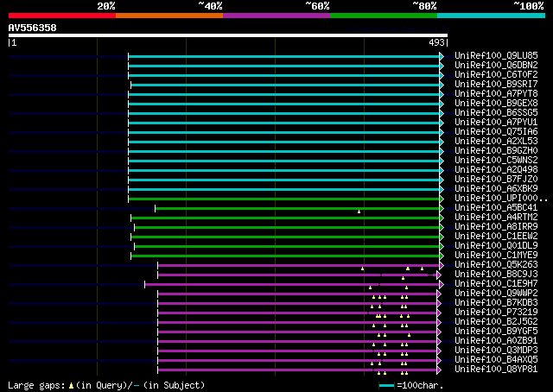Screen dimensions: 553x392
Task: Click the UniRef100_A8IRR9 label
Action: click(x=496, y=227)
